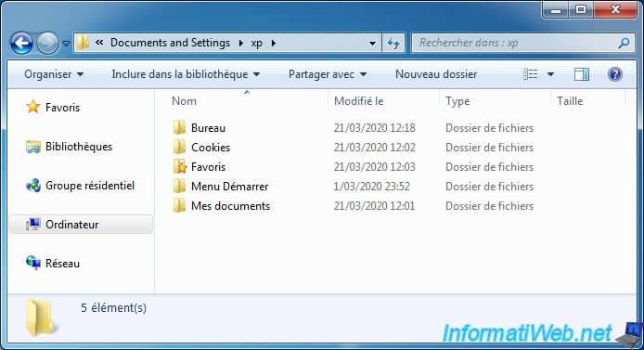The image size is (644, 350).
Task: Expand arrow after Documents and Settings
Action: (240, 43)
